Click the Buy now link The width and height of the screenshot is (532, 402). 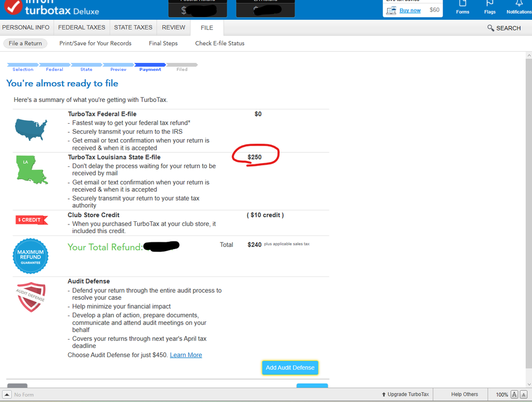coord(410,10)
